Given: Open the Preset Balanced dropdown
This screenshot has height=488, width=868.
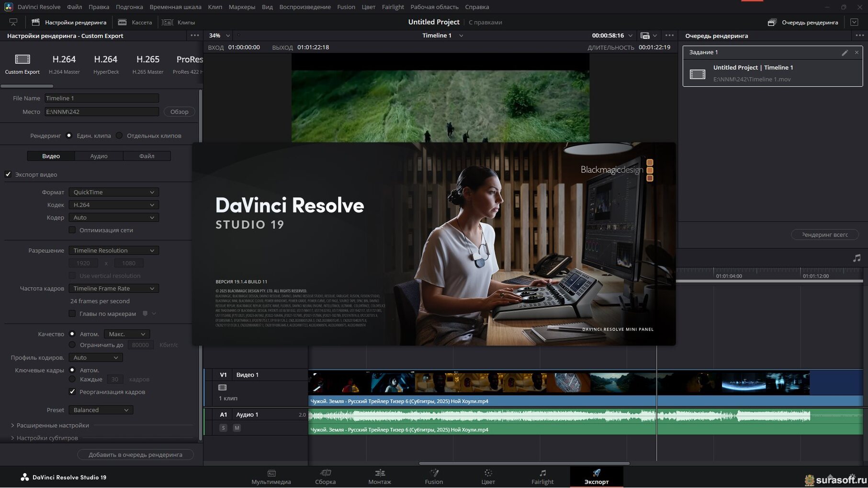Looking at the screenshot, I should pyautogui.click(x=101, y=410).
